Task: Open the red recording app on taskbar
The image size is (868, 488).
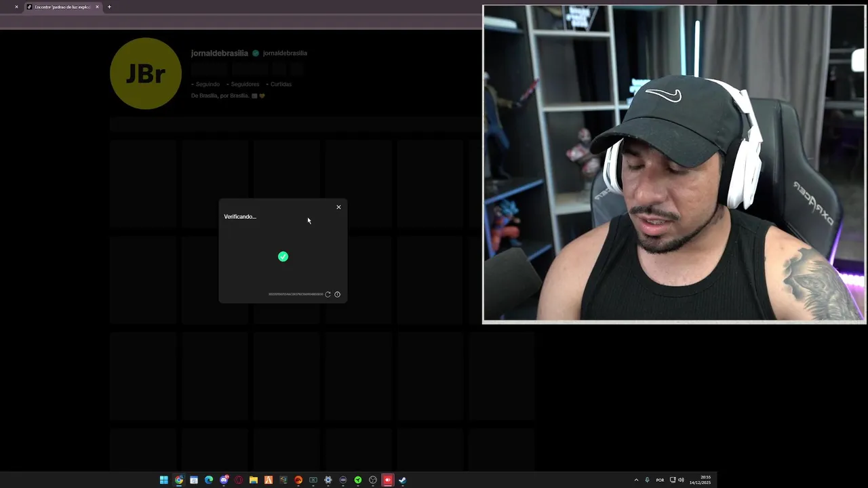Action: click(387, 480)
